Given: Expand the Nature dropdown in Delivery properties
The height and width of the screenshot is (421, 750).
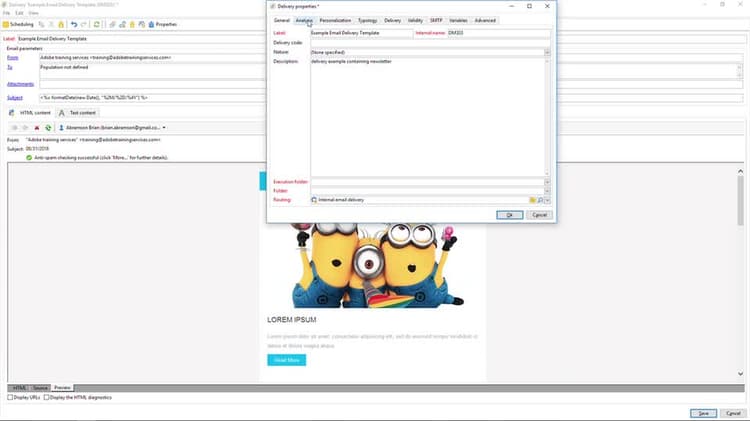Looking at the screenshot, I should click(x=547, y=52).
